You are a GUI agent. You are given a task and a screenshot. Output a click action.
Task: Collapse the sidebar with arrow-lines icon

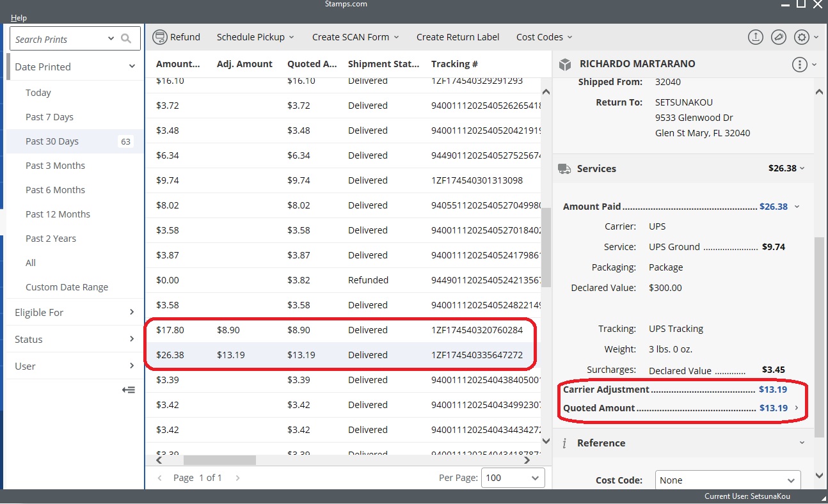[x=129, y=390]
